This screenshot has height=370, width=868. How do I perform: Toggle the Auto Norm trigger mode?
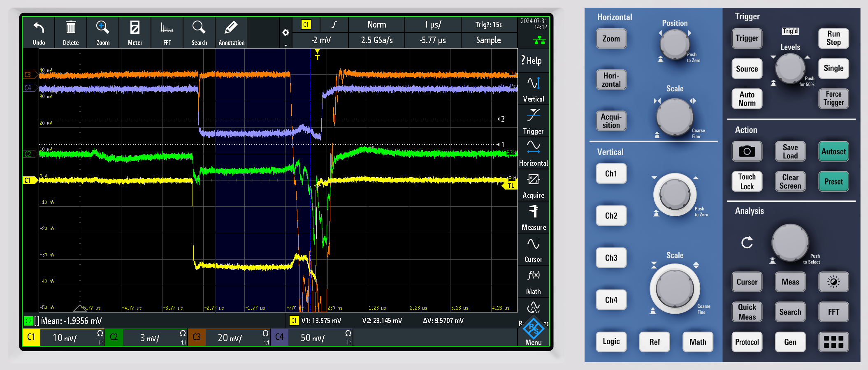pyautogui.click(x=747, y=99)
